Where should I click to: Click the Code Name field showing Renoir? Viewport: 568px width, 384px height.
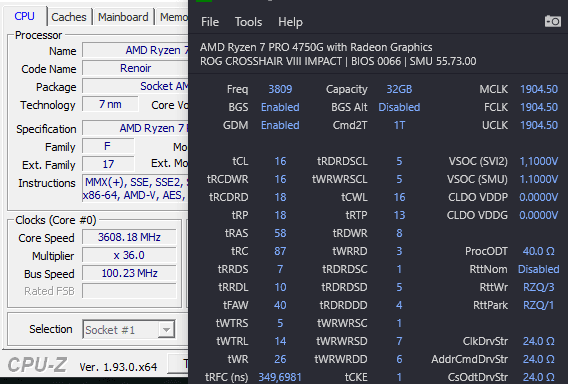pyautogui.click(x=135, y=68)
